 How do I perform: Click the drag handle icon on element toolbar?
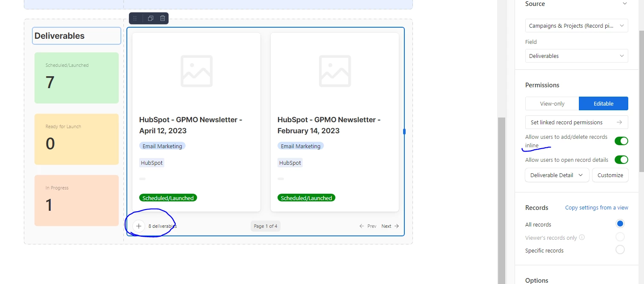(135, 18)
